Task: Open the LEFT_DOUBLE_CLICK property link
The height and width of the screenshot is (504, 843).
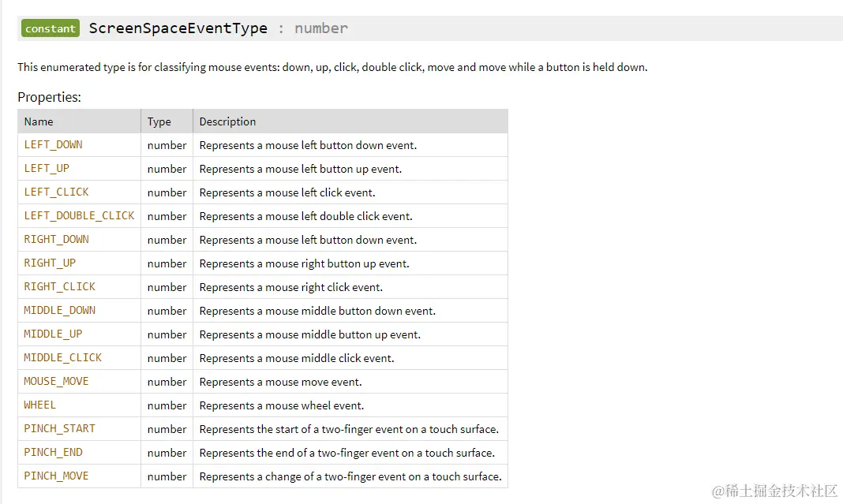Action: pos(79,216)
